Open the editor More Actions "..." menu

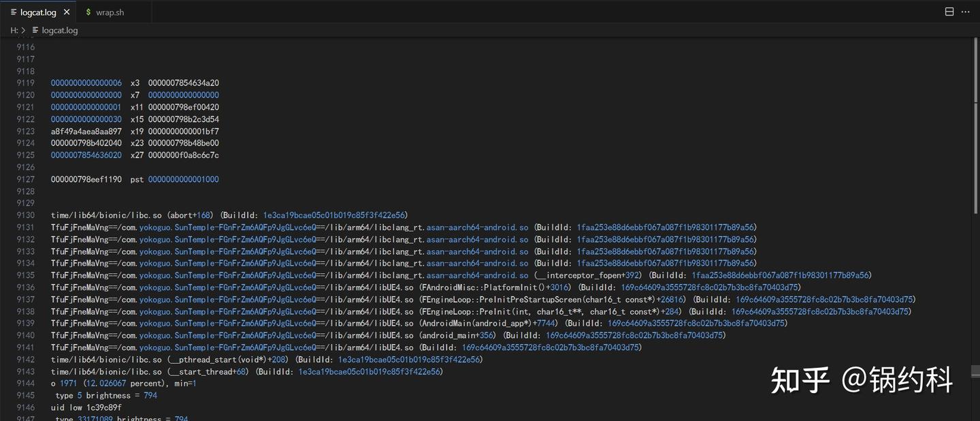(x=966, y=12)
